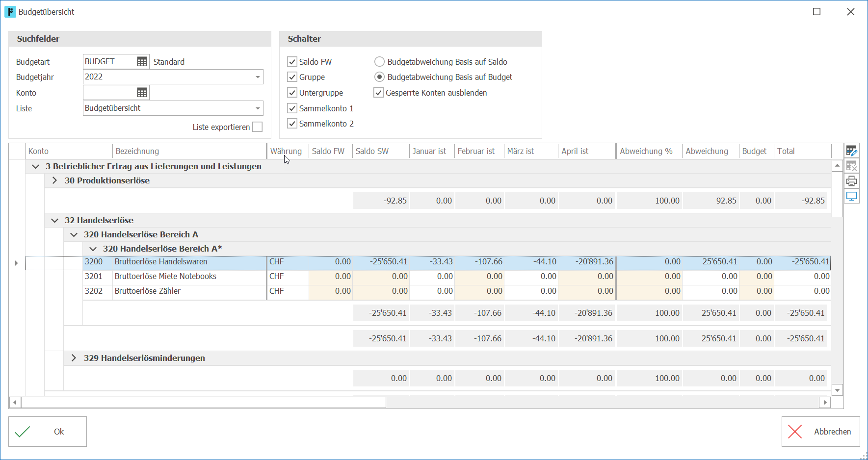
Task: Open the Budgetjahr 2022 dropdown
Action: (x=258, y=77)
